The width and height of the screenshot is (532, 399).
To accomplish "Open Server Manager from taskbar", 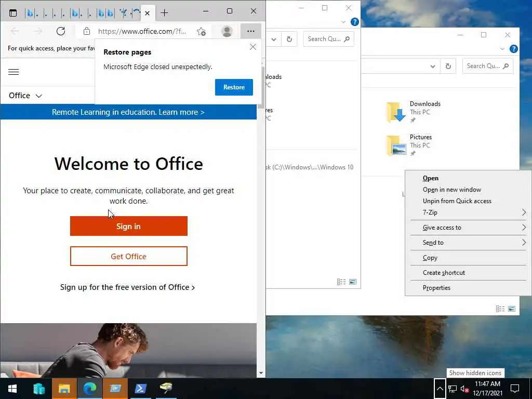I will pos(38,389).
